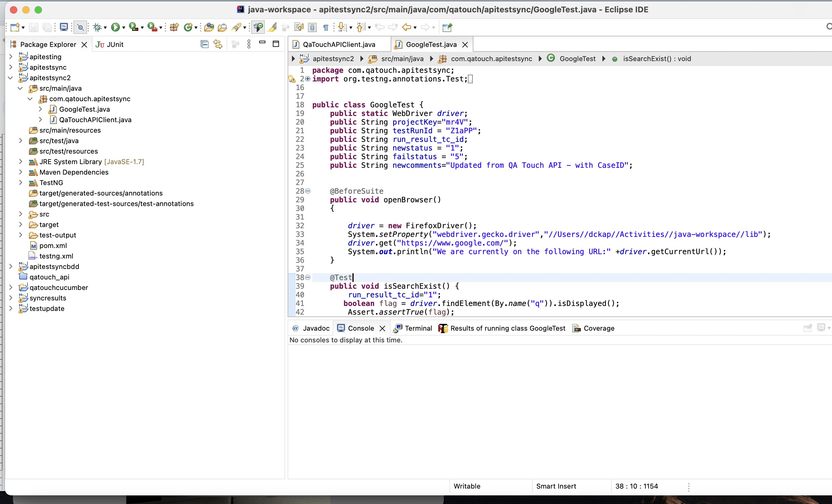
Task: Expand folded imports on line 2
Action: (308, 79)
